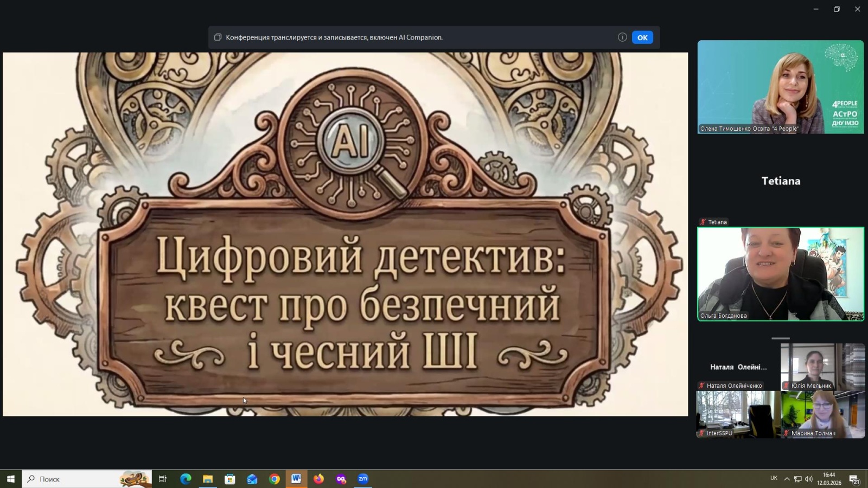This screenshot has width=868, height=488.
Task: Click the Tetiana participant tile
Action: tap(780, 181)
